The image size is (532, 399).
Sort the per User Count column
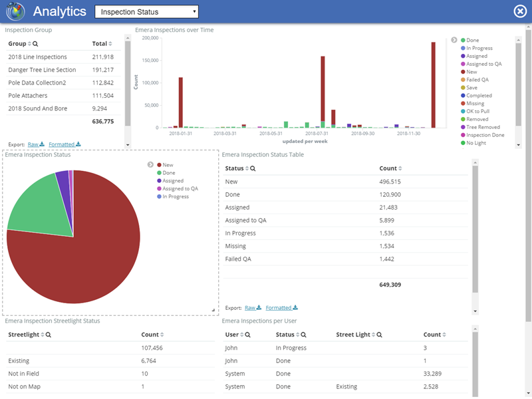click(444, 334)
